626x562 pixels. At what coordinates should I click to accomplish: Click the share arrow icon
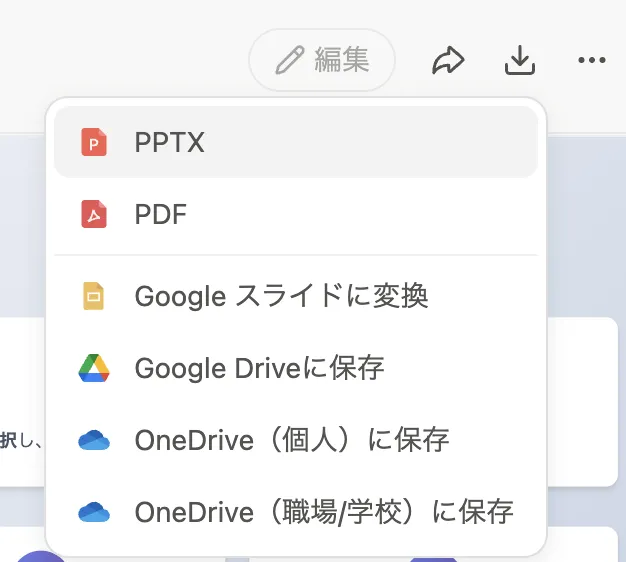[x=448, y=60]
